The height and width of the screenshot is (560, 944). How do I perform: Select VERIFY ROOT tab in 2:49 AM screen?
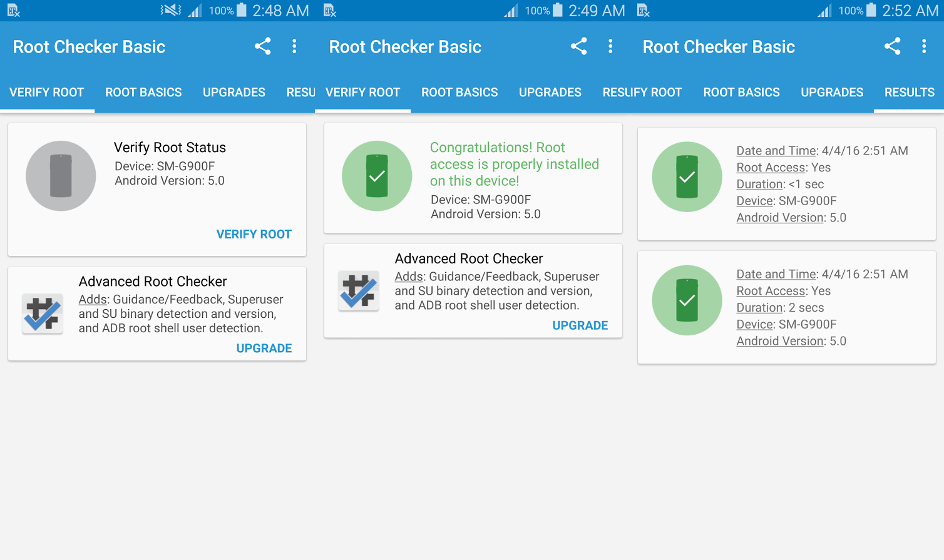tap(363, 93)
